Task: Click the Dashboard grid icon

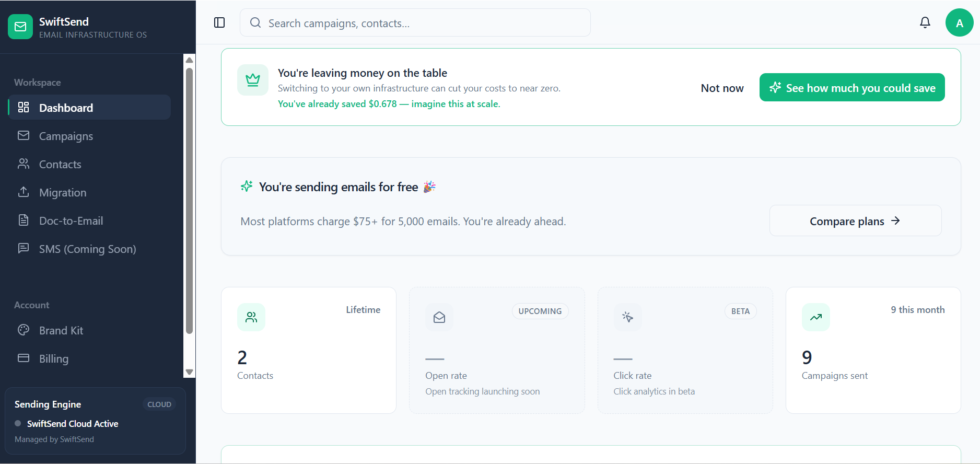Action: (24, 107)
